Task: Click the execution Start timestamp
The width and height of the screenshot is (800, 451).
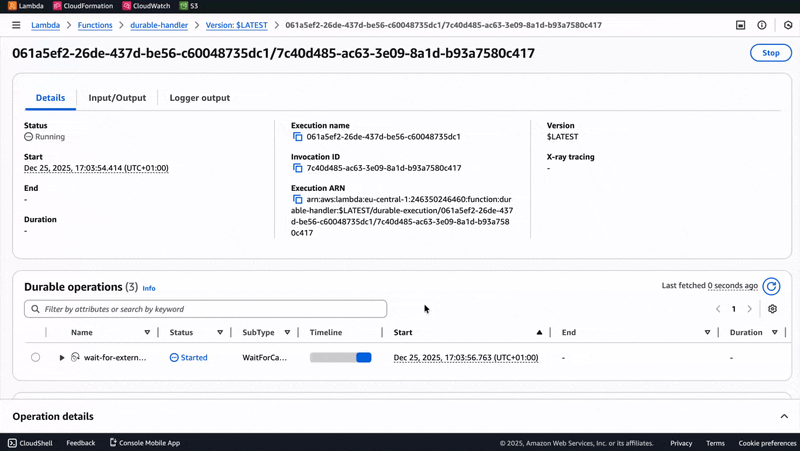Action: pos(96,168)
